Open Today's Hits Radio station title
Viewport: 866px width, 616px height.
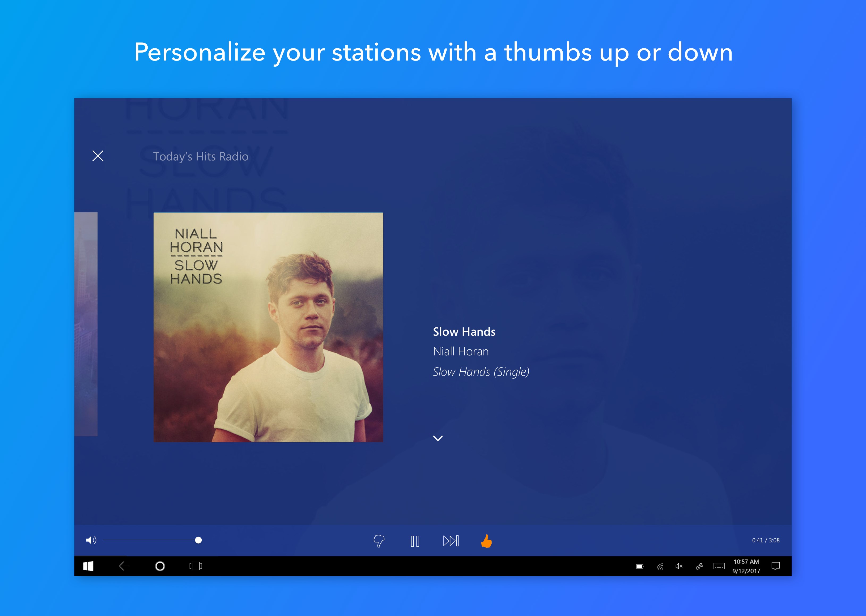tap(200, 157)
